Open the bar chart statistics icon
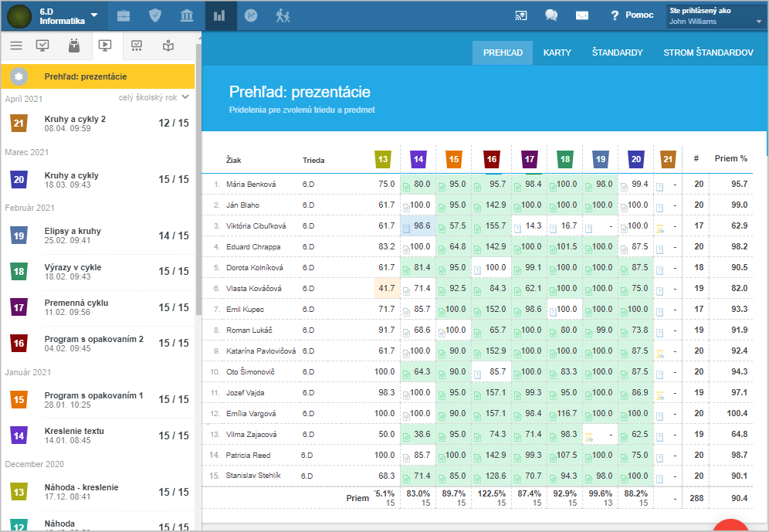769x532 pixels. click(219, 15)
